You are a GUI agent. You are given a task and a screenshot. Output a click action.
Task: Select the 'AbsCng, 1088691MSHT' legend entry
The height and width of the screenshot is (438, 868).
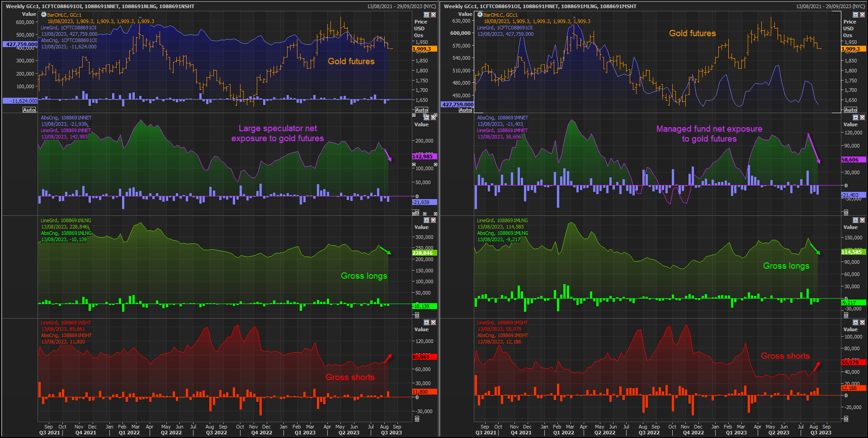502,335
